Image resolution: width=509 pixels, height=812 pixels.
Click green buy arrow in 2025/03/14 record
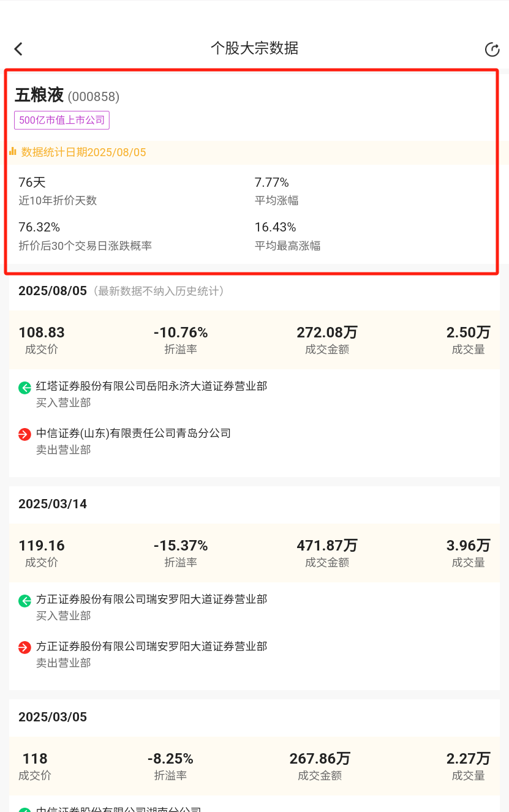point(25,601)
